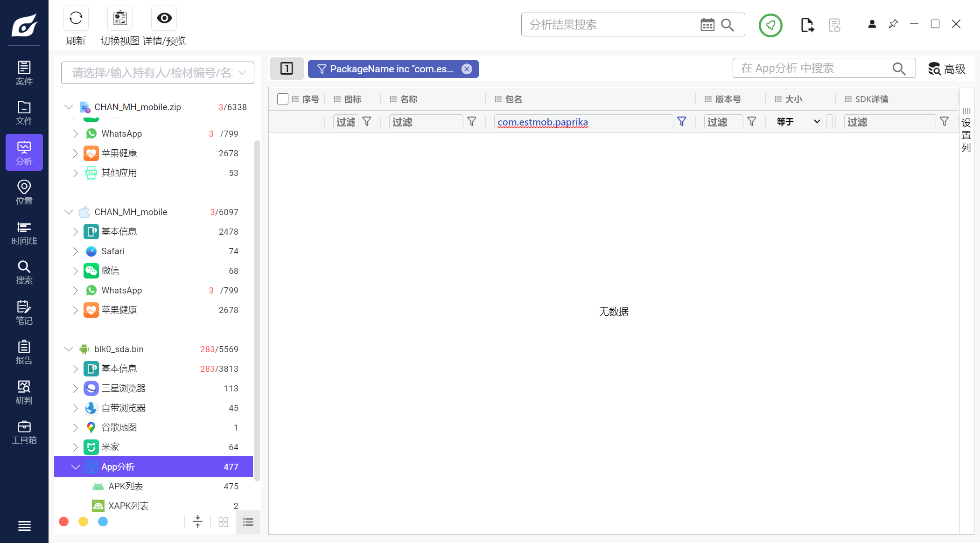The image size is (980, 543).
Task: Click the refresh (刷新) toolbar icon
Action: click(76, 18)
